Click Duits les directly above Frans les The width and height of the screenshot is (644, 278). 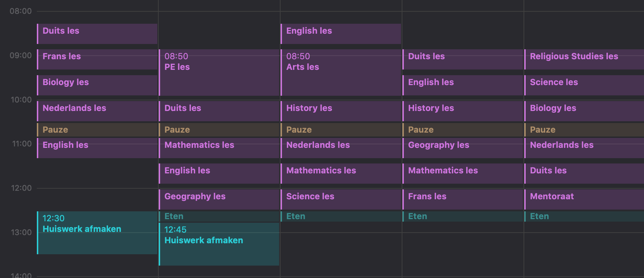tap(97, 34)
